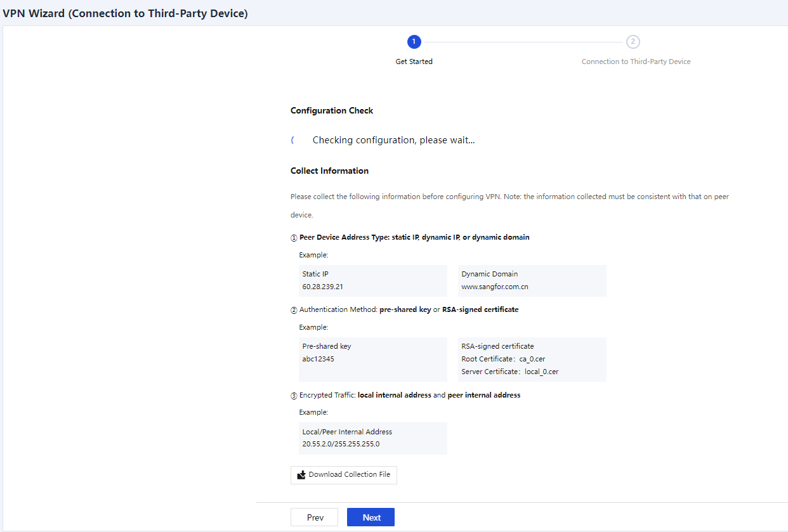
Task: Click the Static IP example box
Action: [x=372, y=280]
